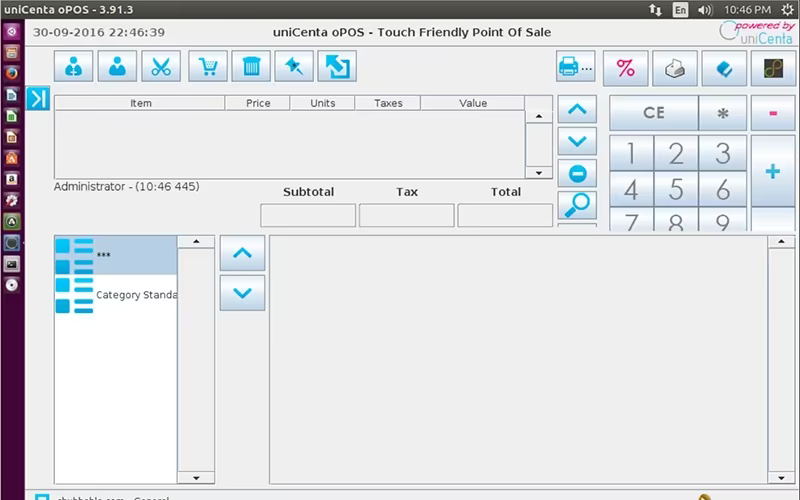
Task: Open the 10:46 PM clock
Action: (x=747, y=10)
